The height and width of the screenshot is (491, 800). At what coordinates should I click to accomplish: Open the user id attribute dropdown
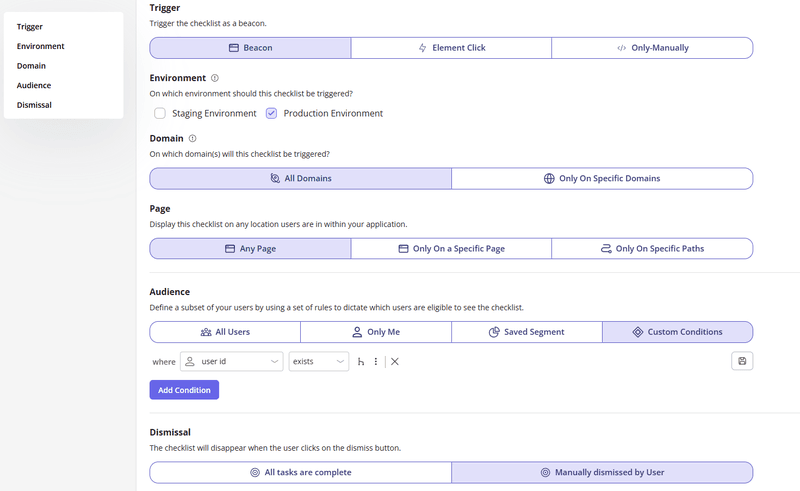(232, 362)
